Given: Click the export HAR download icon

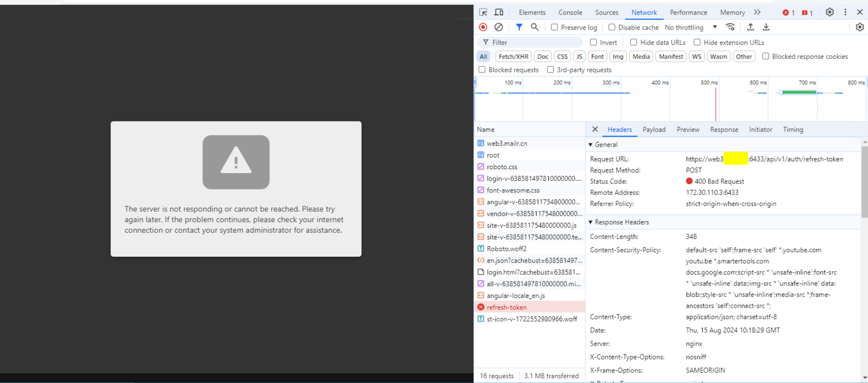Looking at the screenshot, I should click(x=766, y=27).
